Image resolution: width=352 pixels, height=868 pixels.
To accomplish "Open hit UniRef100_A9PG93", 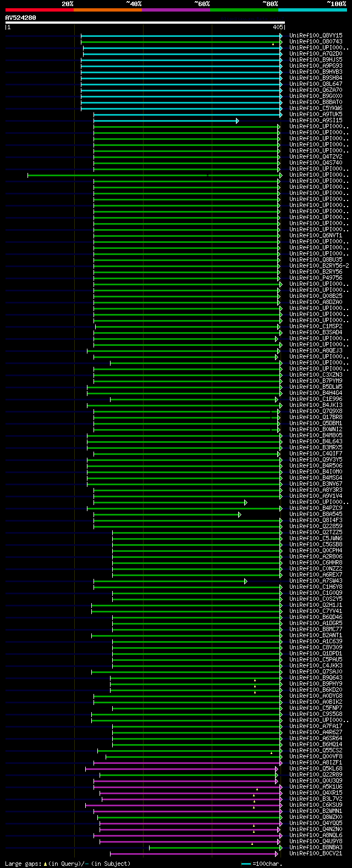I will [x=316, y=66].
